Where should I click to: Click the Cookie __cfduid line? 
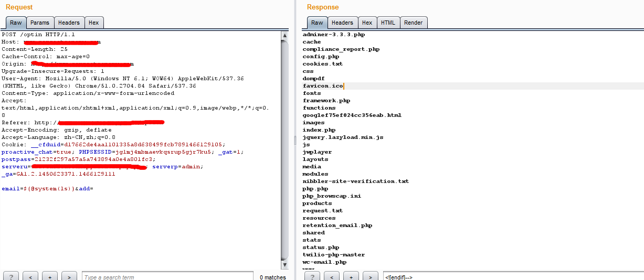pos(114,145)
